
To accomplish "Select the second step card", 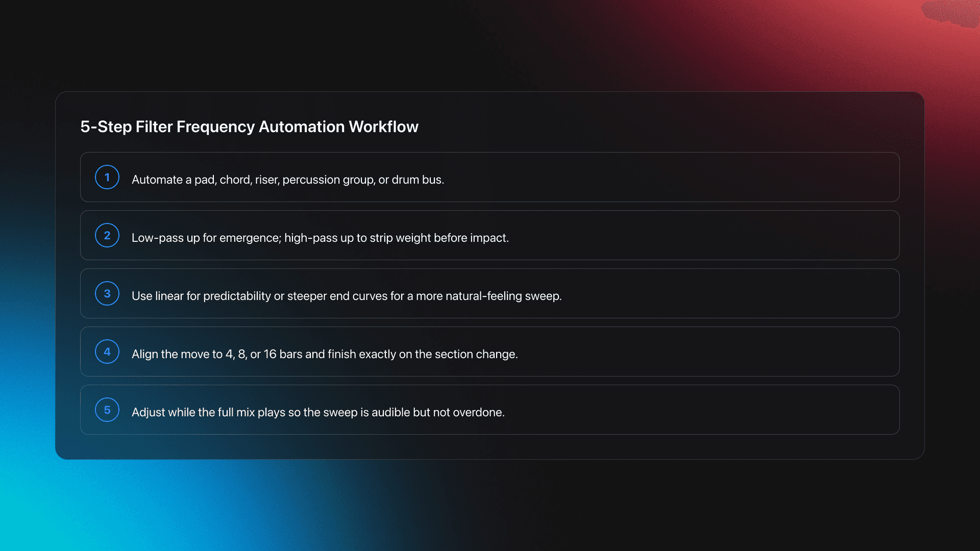I will point(489,235).
